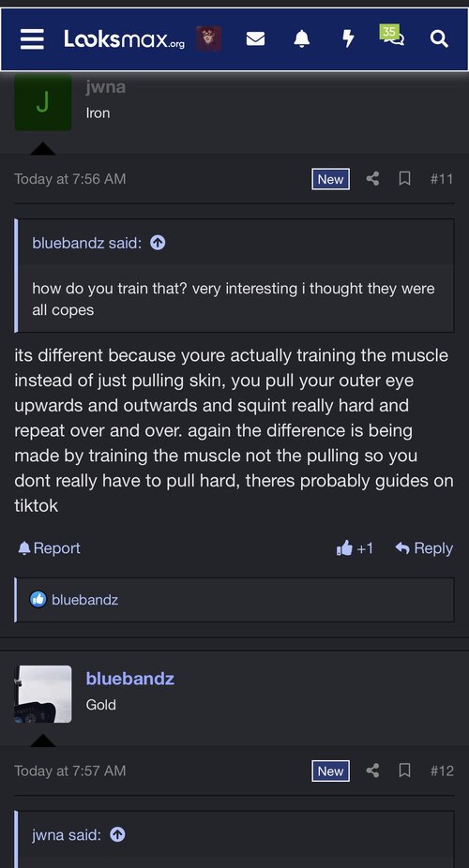Bookmark post #11
The image size is (469, 868).
coord(405,179)
